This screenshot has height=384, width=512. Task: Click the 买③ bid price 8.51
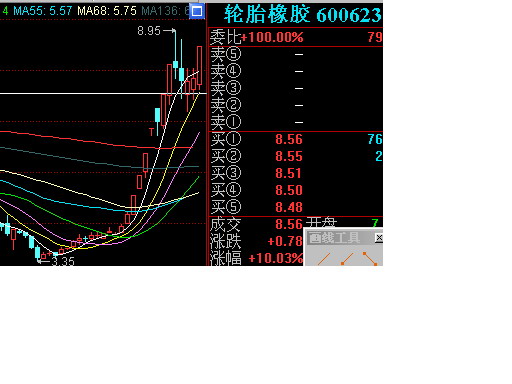tap(289, 173)
